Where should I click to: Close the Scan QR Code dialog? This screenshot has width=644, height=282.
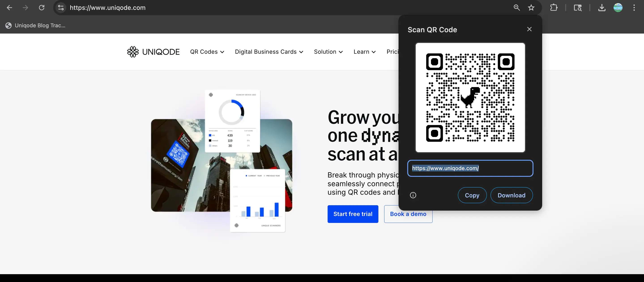coord(529,29)
